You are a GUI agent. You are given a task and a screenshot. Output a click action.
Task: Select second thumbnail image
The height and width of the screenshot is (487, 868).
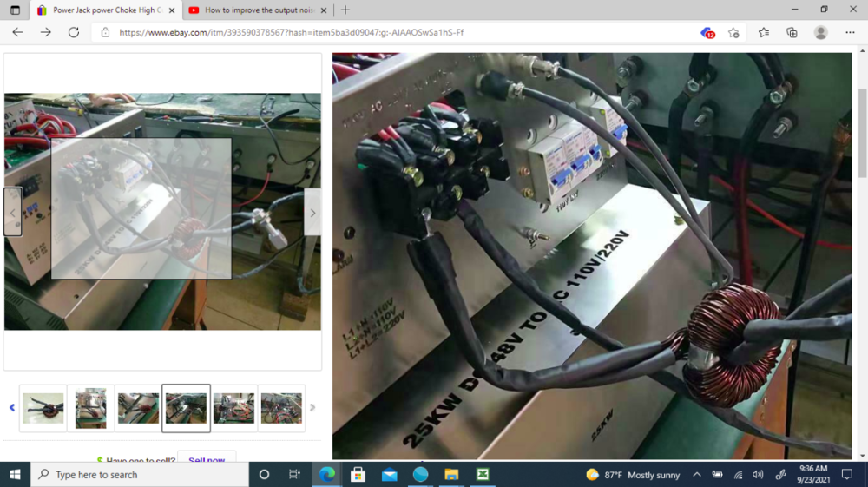coord(91,408)
